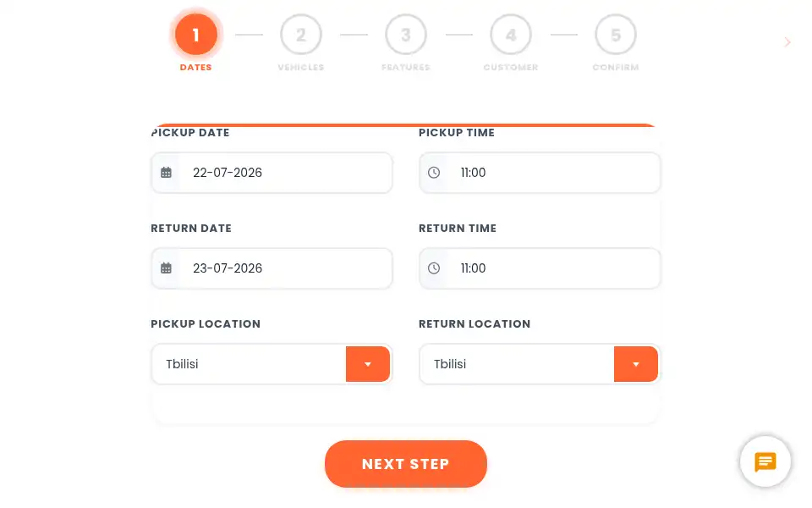This screenshot has height=508, width=812.
Task: Go to step 4 Customer
Action: 511,35
